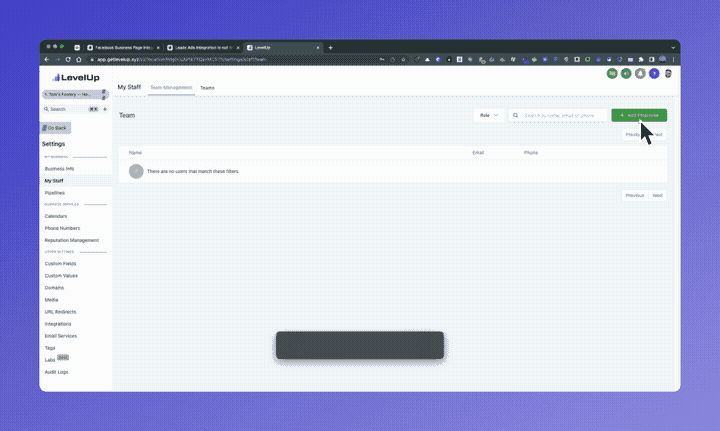720x431 pixels.
Task: Click the blue help circle icon
Action: click(x=654, y=73)
